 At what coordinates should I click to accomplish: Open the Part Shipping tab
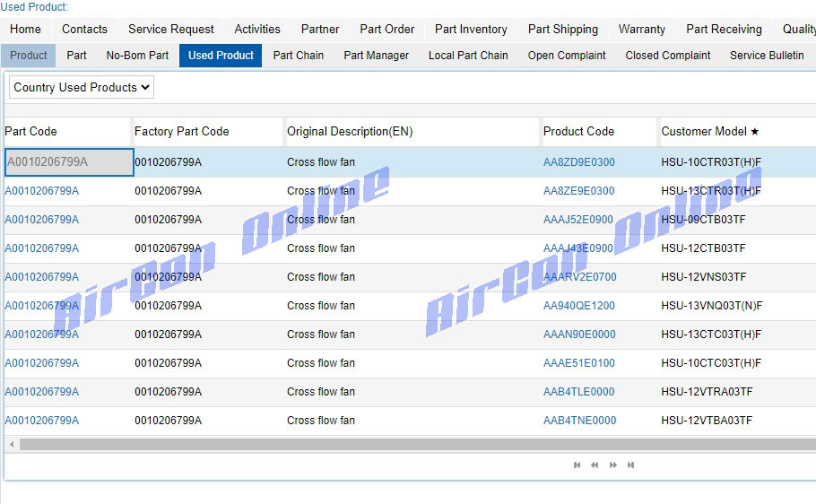(562, 30)
